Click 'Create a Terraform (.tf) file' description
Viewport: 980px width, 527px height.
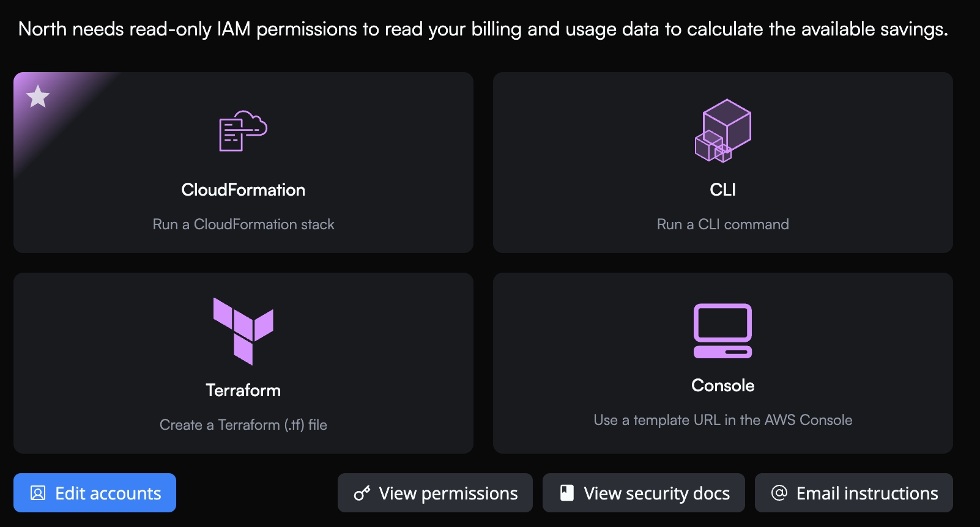click(x=243, y=425)
